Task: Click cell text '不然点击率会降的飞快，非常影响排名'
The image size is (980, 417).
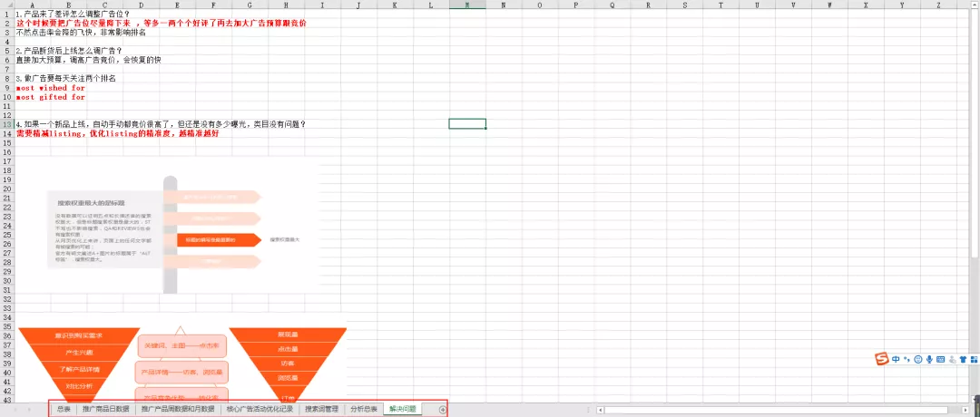Action: (x=81, y=33)
